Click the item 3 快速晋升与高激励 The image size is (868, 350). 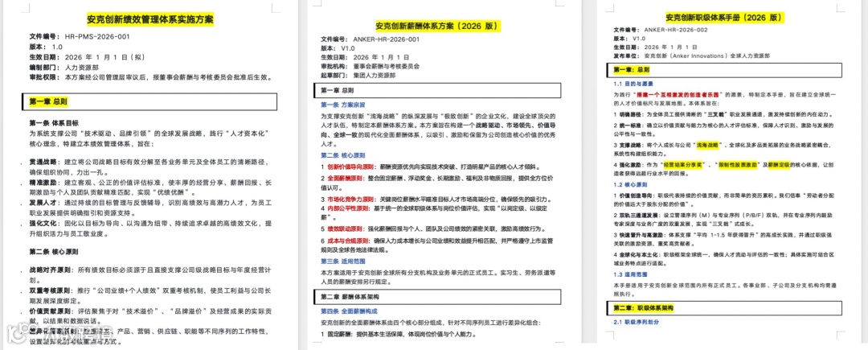[641, 235]
